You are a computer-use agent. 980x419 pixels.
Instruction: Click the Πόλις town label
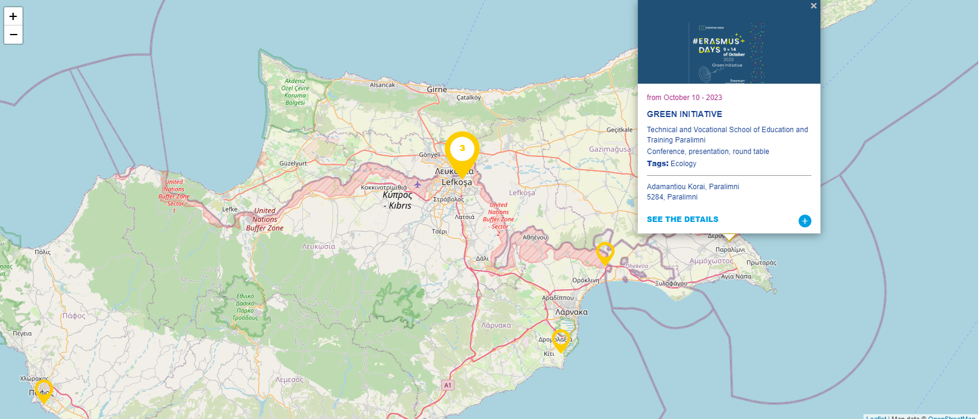click(x=42, y=252)
